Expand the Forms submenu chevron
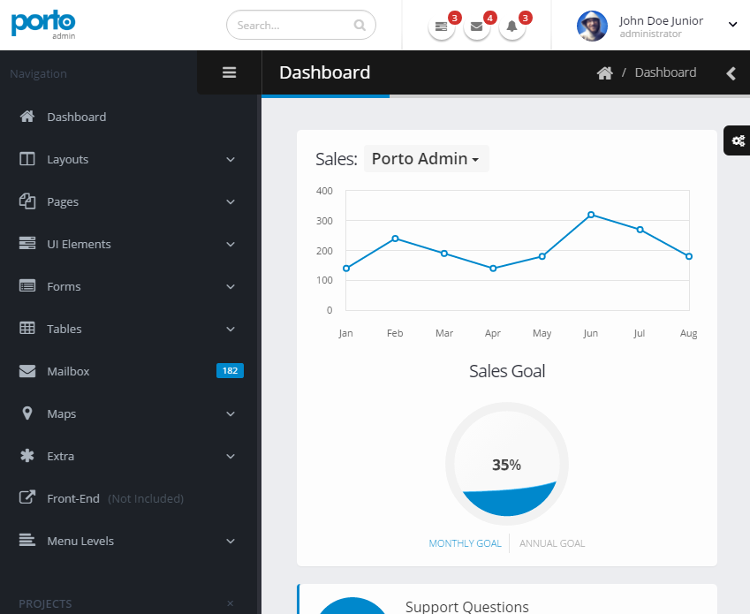Viewport: 750px width, 614px height. (231, 286)
